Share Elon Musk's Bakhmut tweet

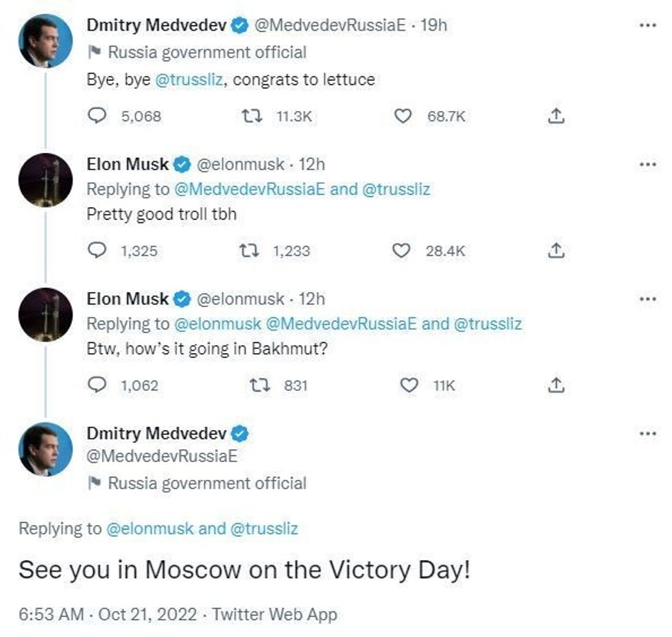tap(556, 385)
